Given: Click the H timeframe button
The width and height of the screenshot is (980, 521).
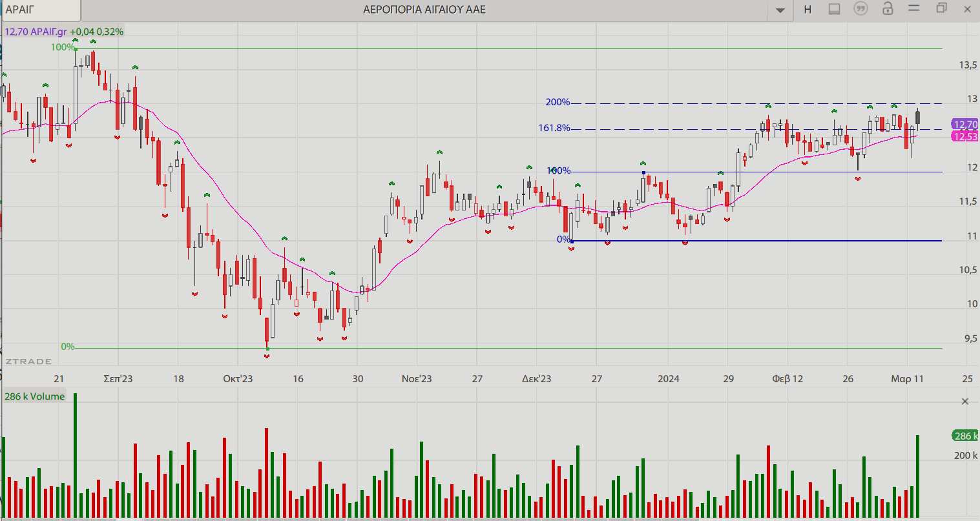Looking at the screenshot, I should [808, 10].
